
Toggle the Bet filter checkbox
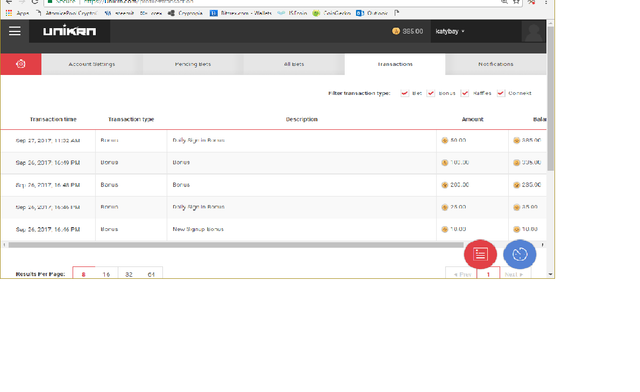[x=404, y=93]
